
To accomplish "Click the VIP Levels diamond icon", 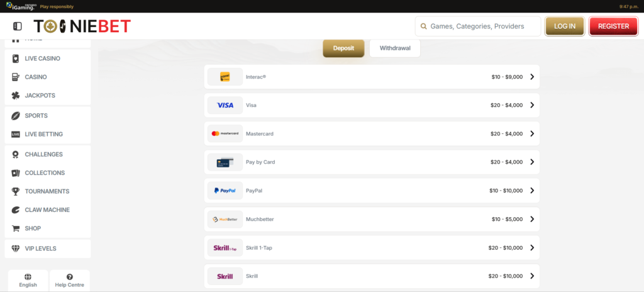I will click(x=15, y=249).
